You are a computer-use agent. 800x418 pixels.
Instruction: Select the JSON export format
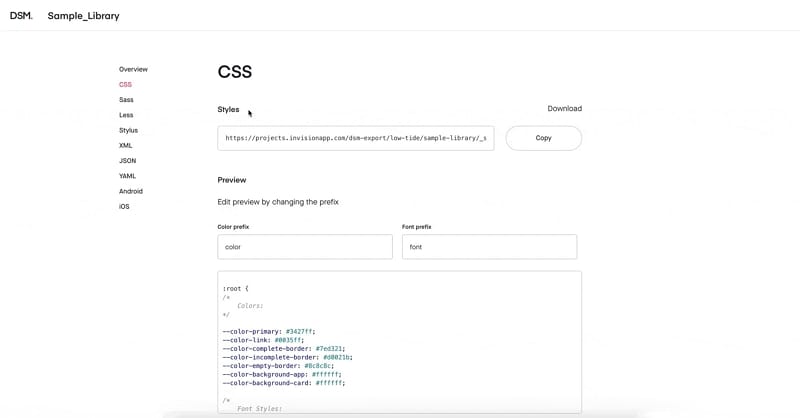127,160
